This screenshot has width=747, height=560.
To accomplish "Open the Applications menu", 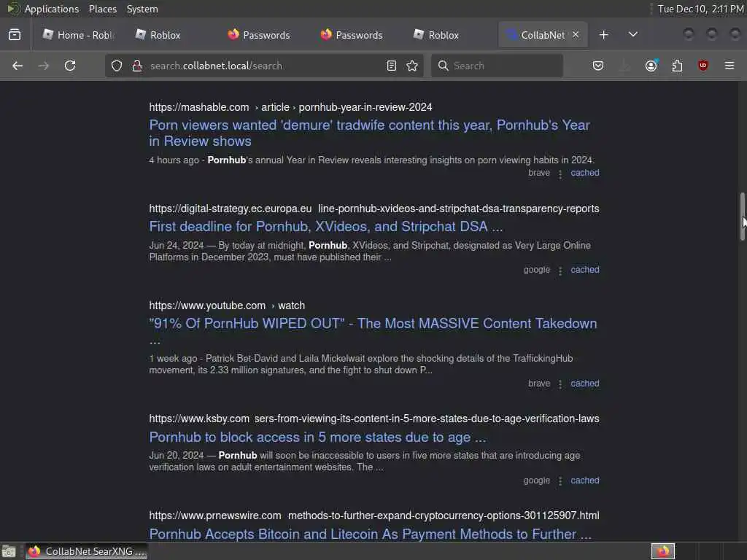I will tap(52, 9).
